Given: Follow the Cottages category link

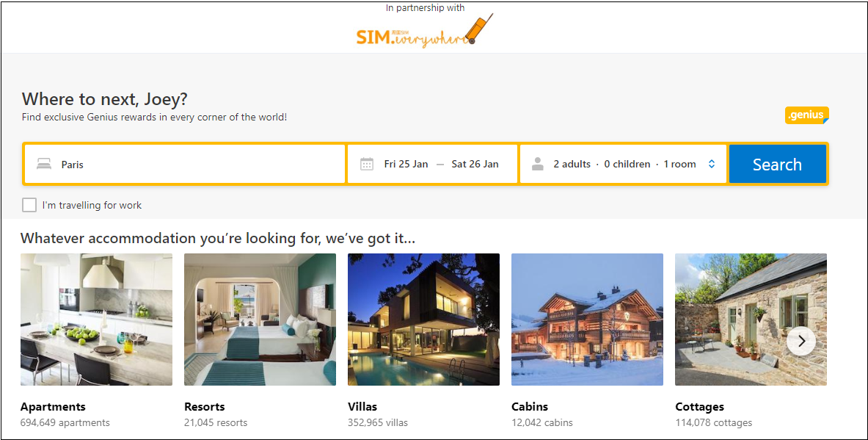Looking at the screenshot, I should coord(700,407).
